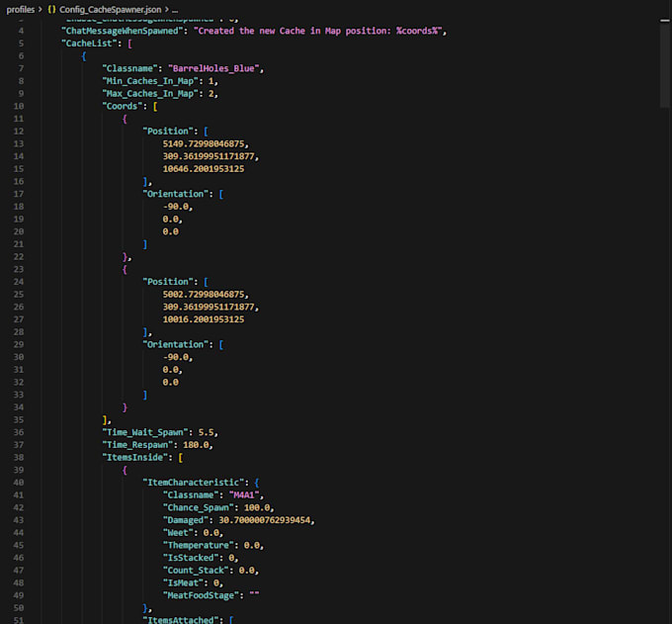The height and width of the screenshot is (624, 672).
Task: Click the "Time_Wait_Spawn" value 5.5
Action: (x=206, y=432)
